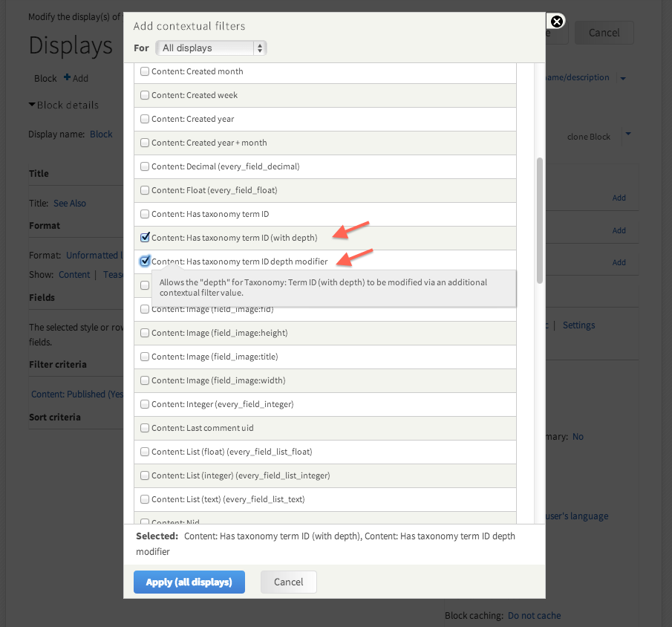Click the dialog list scrollbar thumb
The height and width of the screenshot is (627, 672).
[540, 221]
